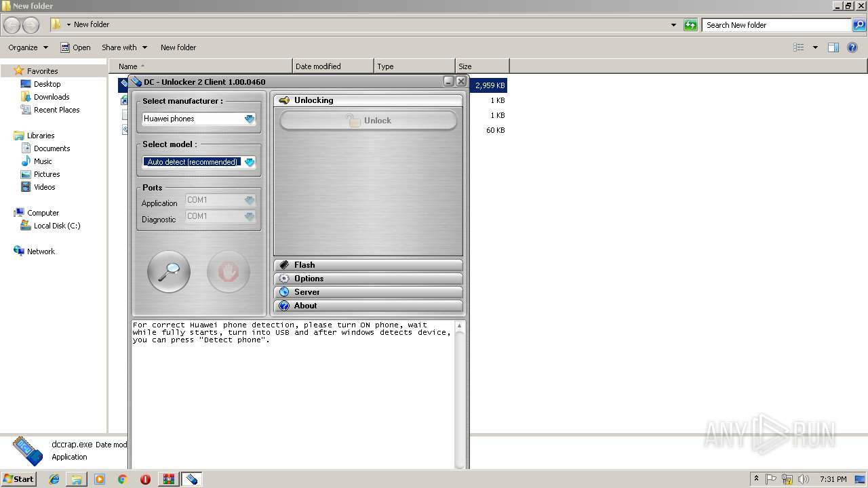The image size is (868, 488).
Task: Sort files by Type column header
Action: [414, 66]
